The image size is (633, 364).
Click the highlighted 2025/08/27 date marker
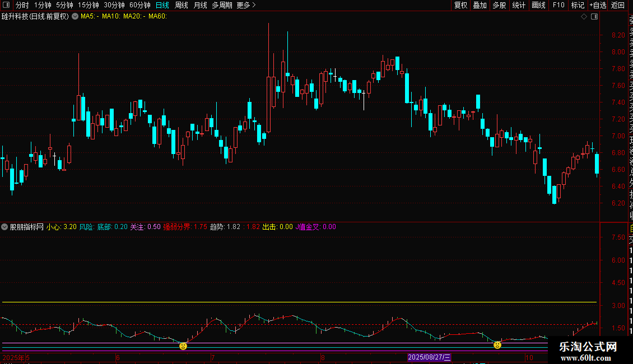click(x=429, y=357)
